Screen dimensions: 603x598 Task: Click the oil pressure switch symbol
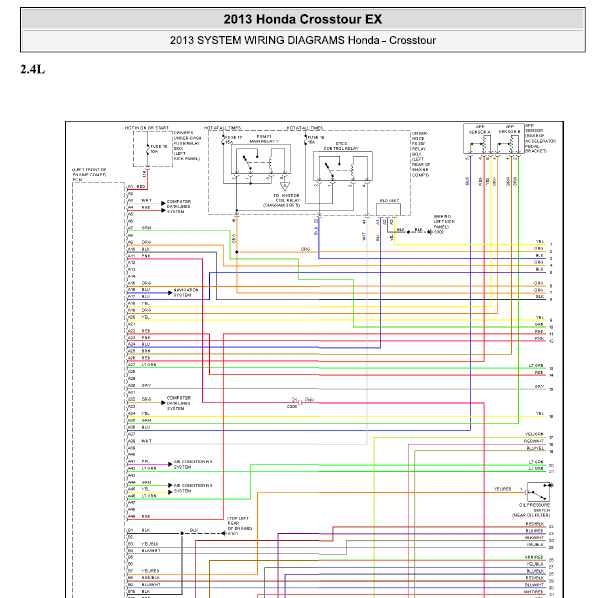point(538,491)
